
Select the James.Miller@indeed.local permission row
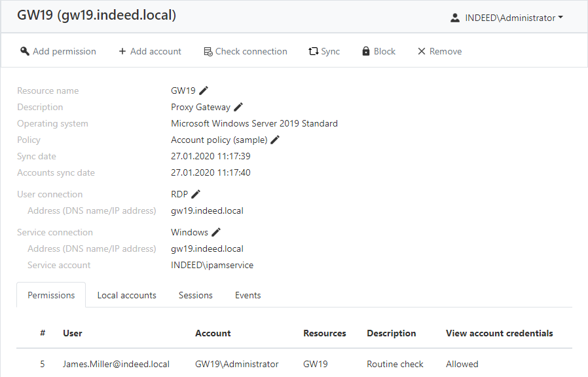116,364
